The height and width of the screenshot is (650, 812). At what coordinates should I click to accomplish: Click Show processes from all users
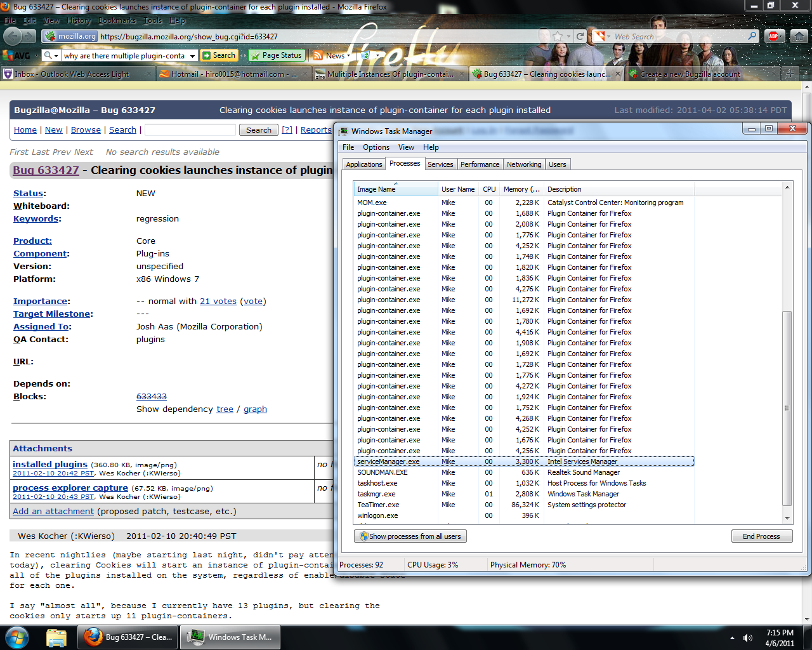pos(410,536)
